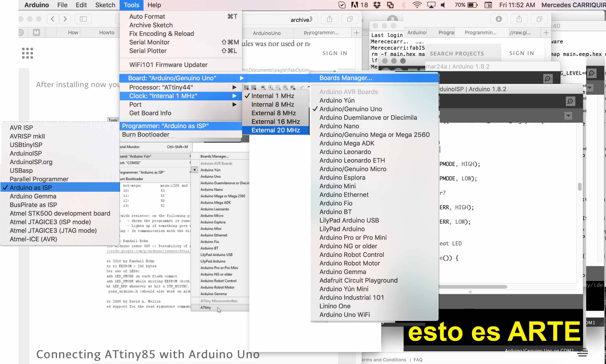Open the Help menu

[x=154, y=5]
